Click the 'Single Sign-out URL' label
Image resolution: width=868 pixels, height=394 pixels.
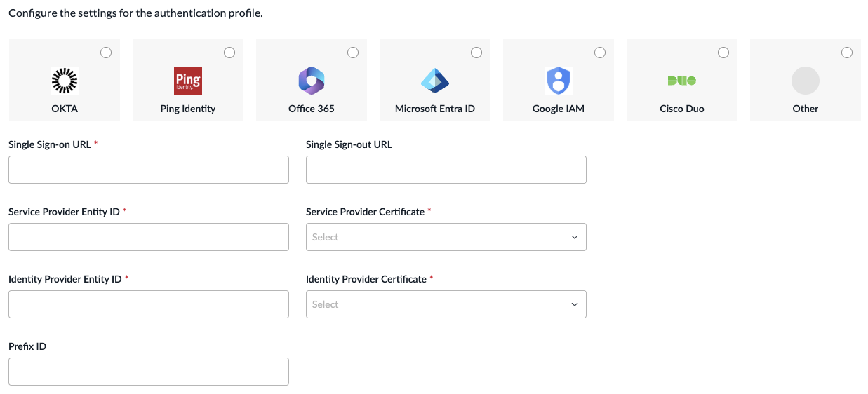click(349, 144)
